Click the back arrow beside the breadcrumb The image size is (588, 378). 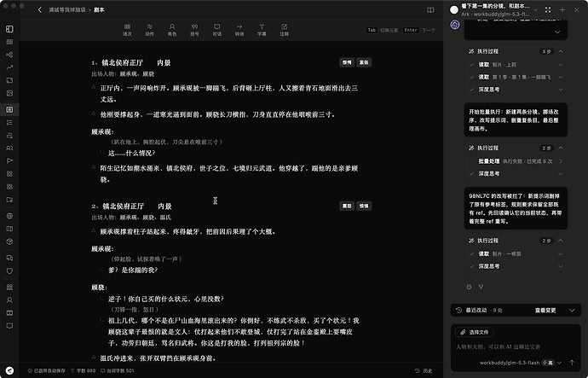coord(40,9)
